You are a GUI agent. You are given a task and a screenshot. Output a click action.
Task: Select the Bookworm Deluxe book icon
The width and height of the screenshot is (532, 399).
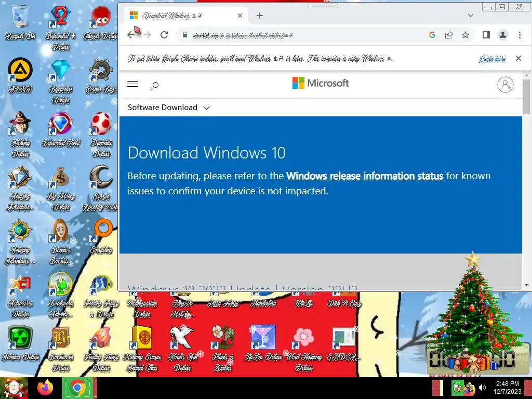coord(61,349)
